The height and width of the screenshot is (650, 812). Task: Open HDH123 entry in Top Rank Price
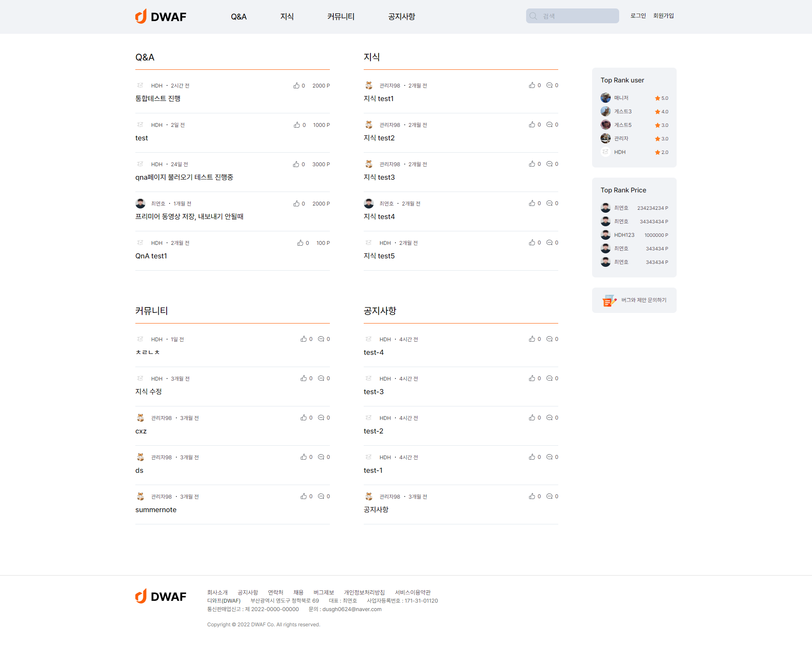point(624,235)
